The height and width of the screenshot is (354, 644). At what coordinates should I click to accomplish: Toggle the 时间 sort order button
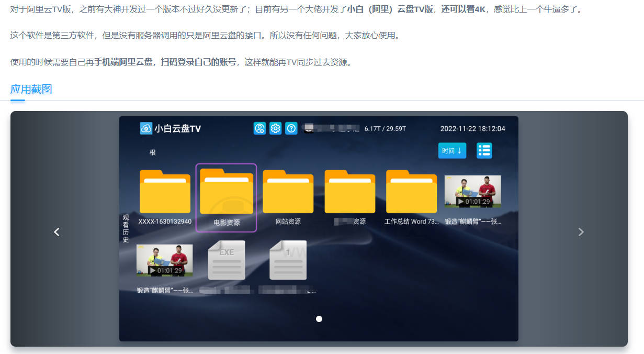pos(451,151)
